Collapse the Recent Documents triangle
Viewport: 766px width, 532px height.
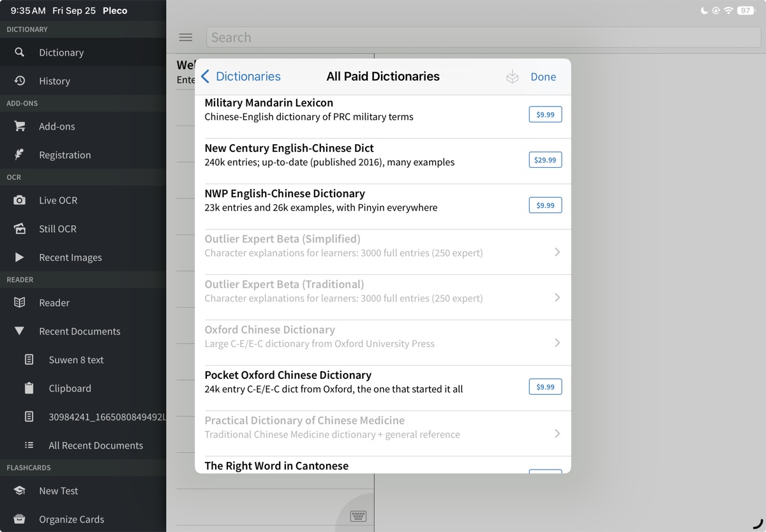20,331
